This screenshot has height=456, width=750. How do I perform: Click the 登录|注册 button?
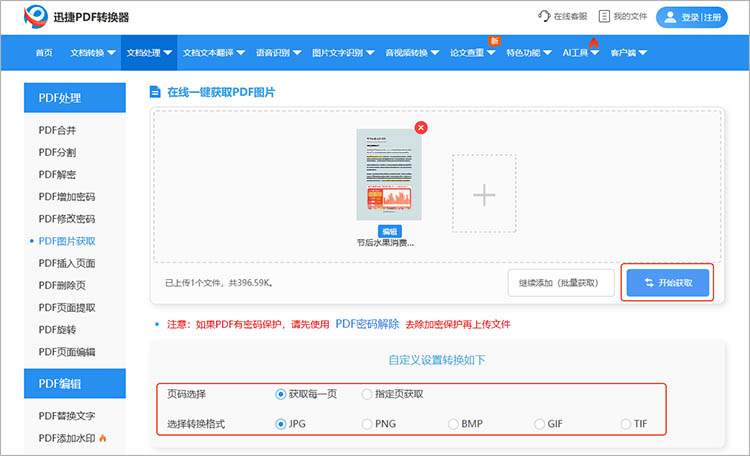(692, 17)
